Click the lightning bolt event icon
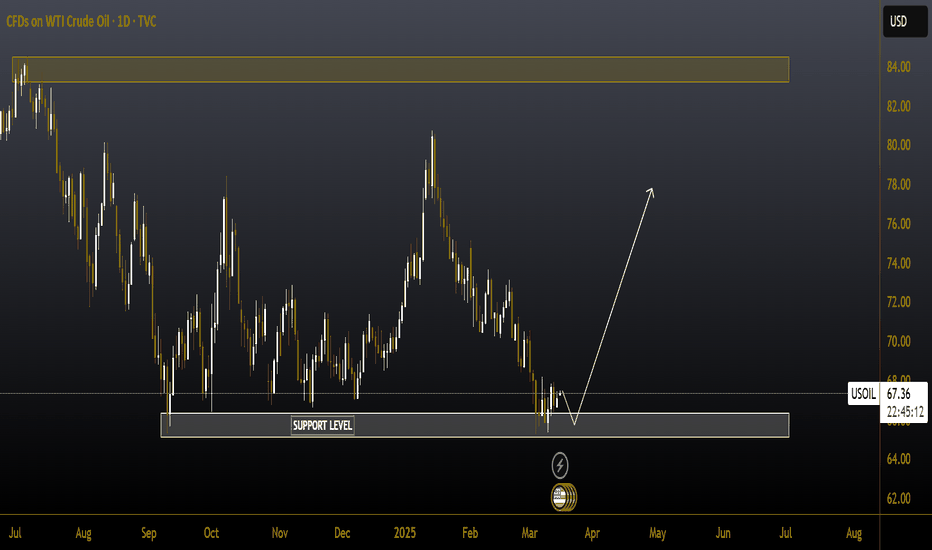This screenshot has width=932, height=550. pyautogui.click(x=560, y=466)
